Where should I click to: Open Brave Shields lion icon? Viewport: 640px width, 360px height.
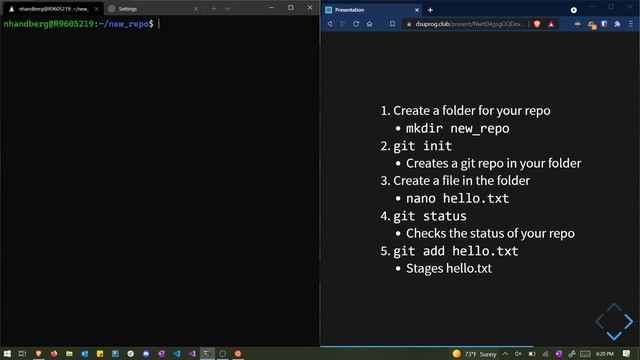(x=537, y=24)
